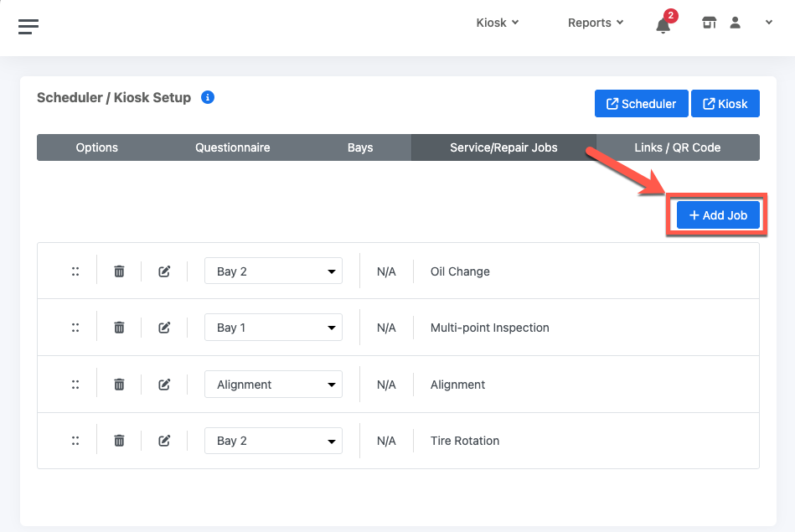The width and height of the screenshot is (795, 532).
Task: Expand the Reports menu
Action: click(x=595, y=23)
